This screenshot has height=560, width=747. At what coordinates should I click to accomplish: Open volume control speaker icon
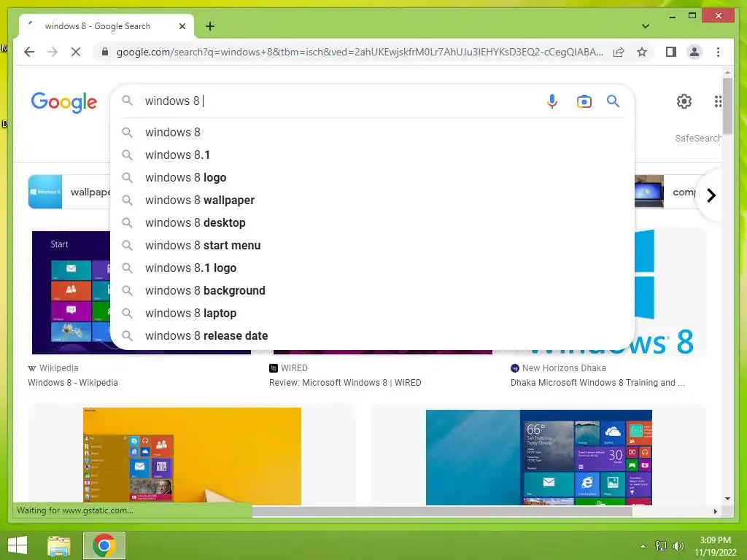pyautogui.click(x=678, y=545)
